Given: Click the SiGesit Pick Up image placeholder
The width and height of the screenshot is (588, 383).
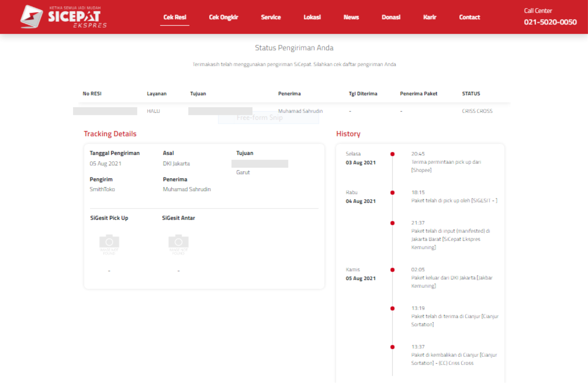Looking at the screenshot, I should (x=109, y=244).
